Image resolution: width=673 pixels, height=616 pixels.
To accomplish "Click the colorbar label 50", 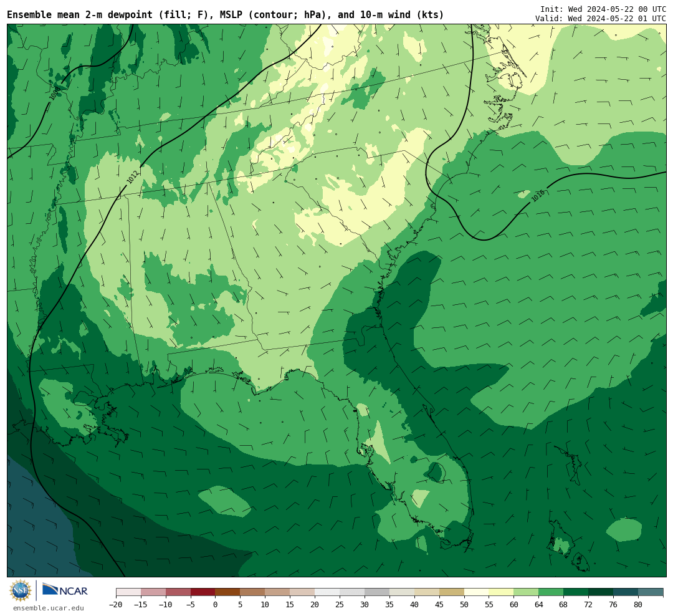I will click(464, 605).
